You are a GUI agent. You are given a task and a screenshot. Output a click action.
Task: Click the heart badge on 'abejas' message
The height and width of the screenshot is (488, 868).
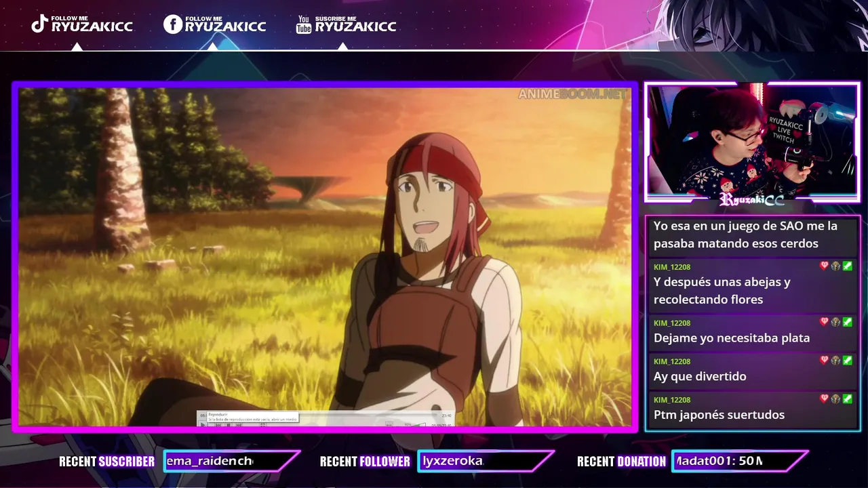coord(825,266)
